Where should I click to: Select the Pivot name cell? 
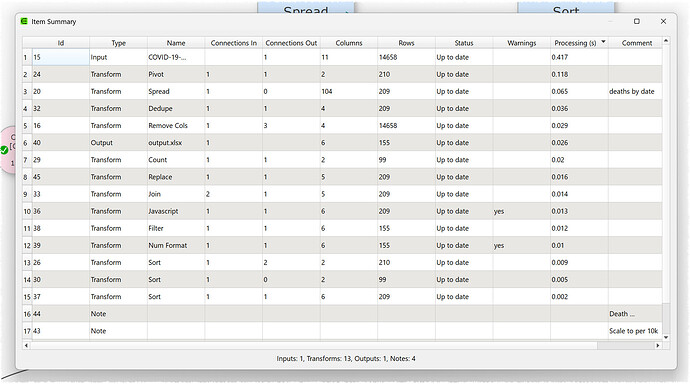176,74
